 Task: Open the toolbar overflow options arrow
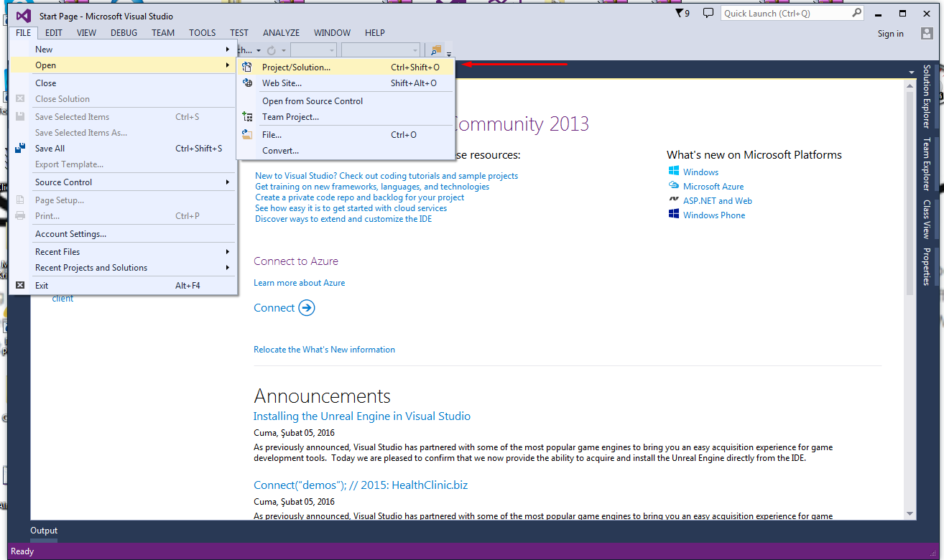point(449,53)
